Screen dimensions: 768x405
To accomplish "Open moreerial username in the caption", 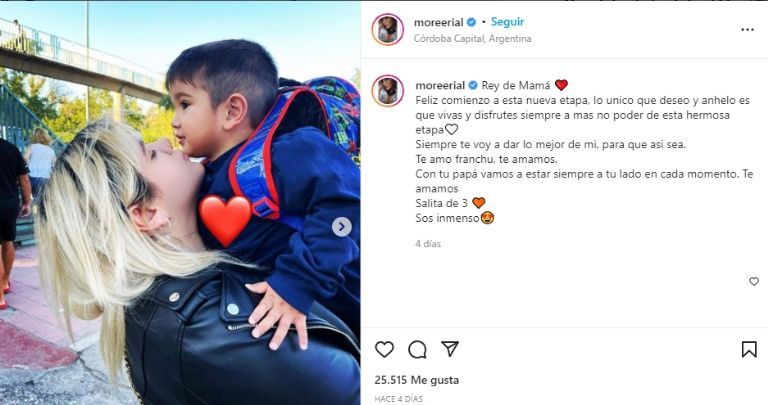I will point(440,85).
